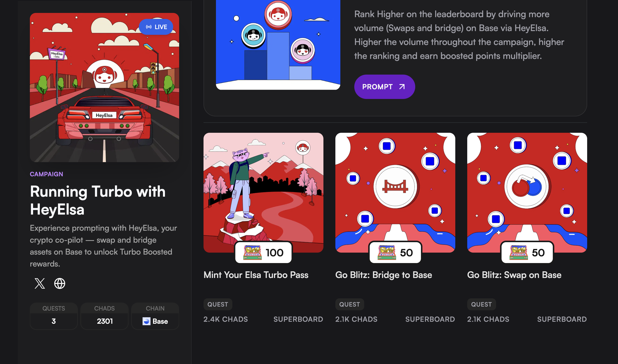Click QUEST tag under Mint Turbo Pass
Image resolution: width=618 pixels, height=364 pixels.
[218, 304]
